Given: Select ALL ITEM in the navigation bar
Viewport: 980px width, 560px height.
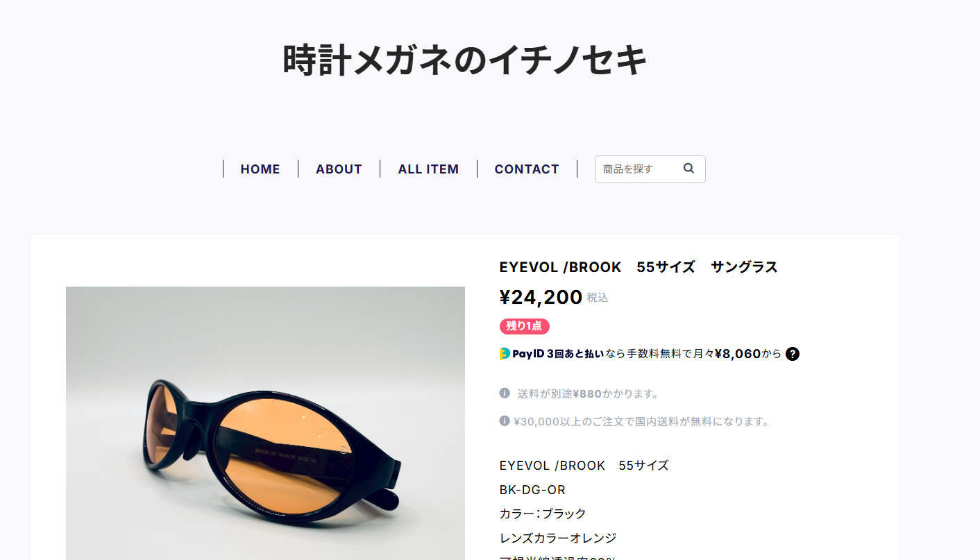Looking at the screenshot, I should tap(428, 169).
